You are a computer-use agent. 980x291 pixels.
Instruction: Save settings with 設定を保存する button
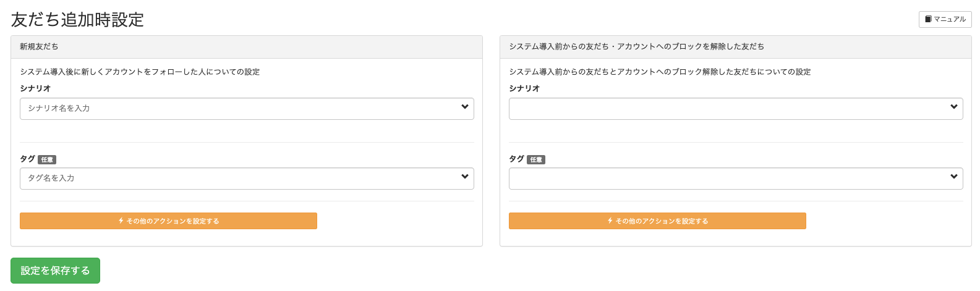pos(55,271)
